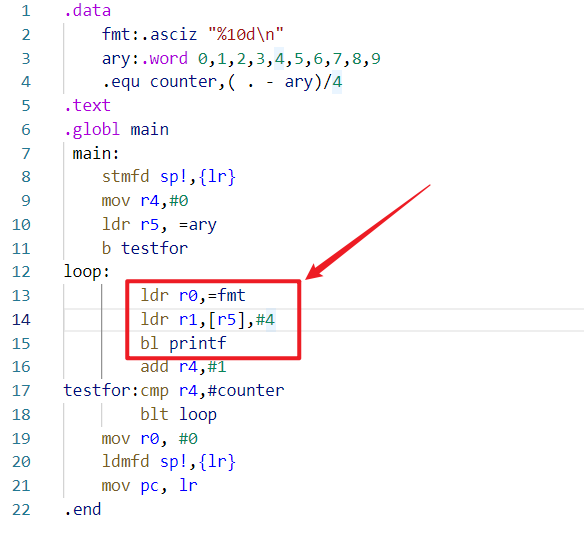Click the .data directive text
Viewport: 584px width, 533px height.
88,11
